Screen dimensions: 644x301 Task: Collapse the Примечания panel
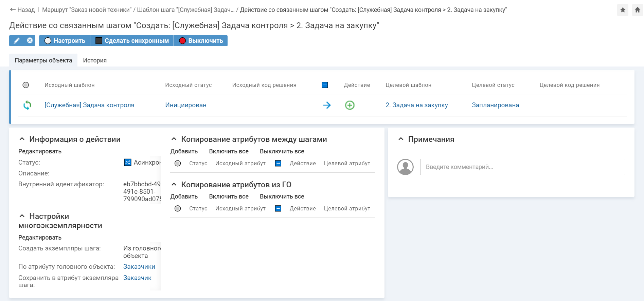(401, 139)
